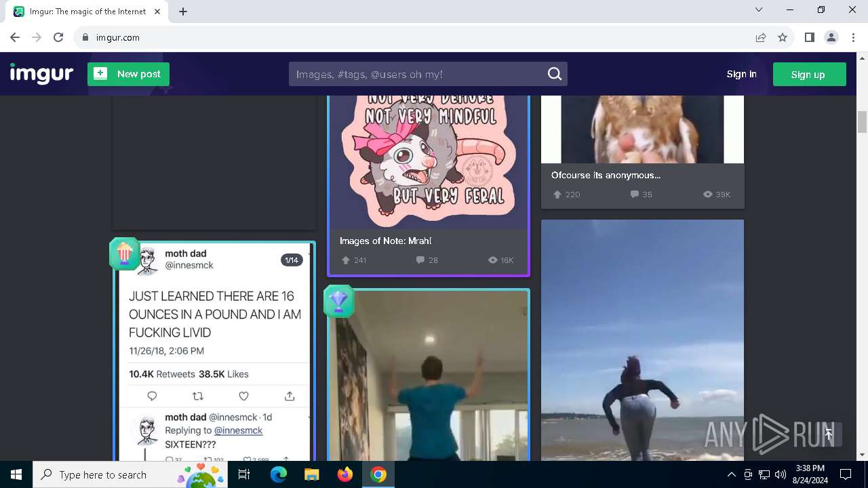Upvote arrow showing 241 points
Screen dimensions: 868x488
[x=346, y=260]
